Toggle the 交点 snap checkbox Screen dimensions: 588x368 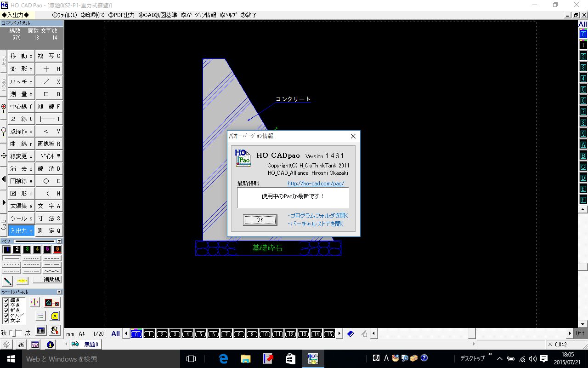click(x=6, y=305)
